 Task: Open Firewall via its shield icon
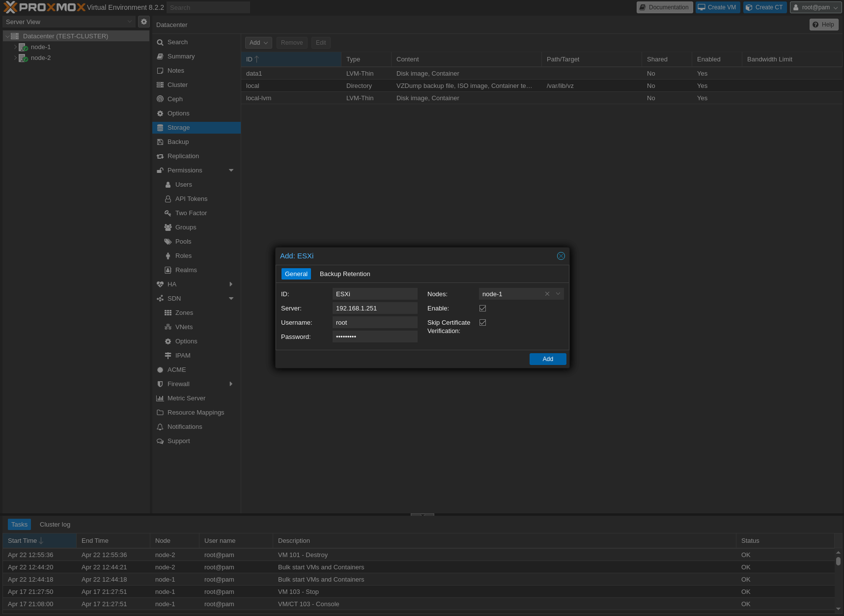point(160,384)
